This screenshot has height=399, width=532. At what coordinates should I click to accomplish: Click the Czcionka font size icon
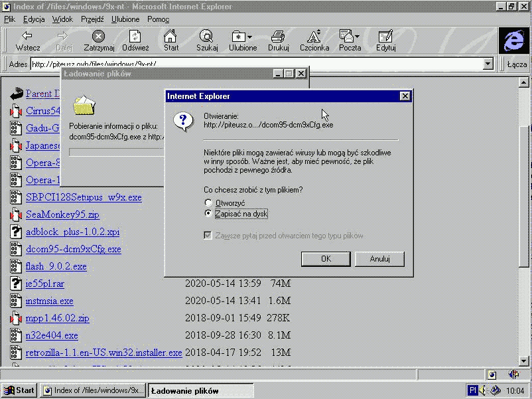pyautogui.click(x=314, y=36)
